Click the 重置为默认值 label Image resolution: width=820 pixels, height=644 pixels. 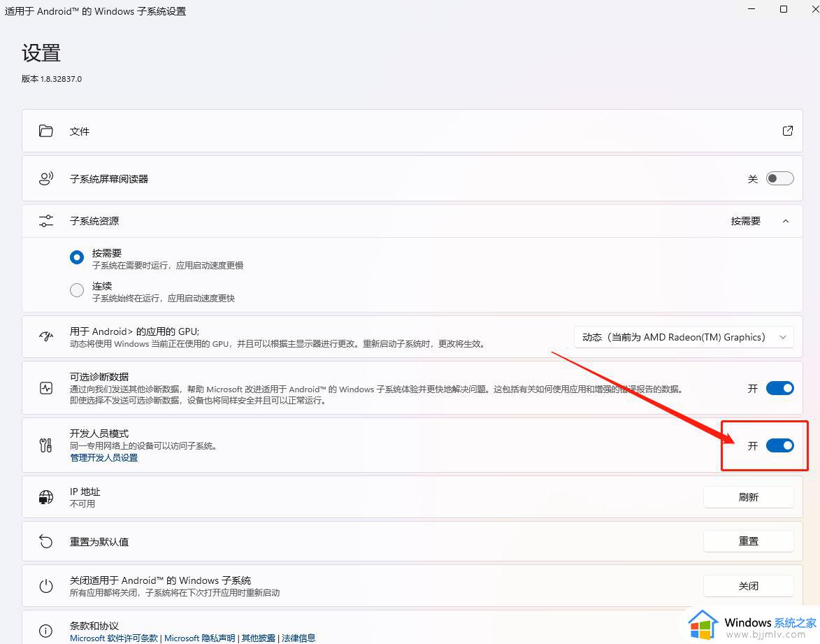pyautogui.click(x=99, y=542)
